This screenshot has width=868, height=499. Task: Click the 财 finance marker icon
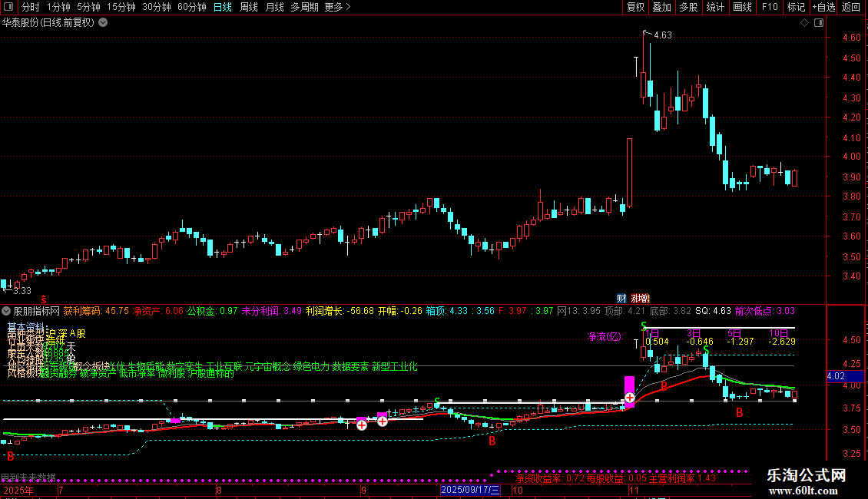(621, 298)
